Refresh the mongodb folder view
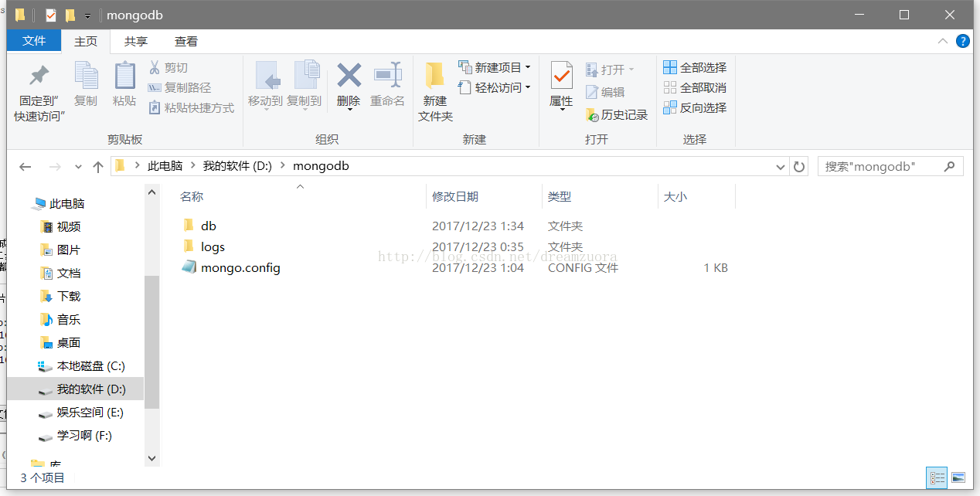The width and height of the screenshot is (980, 496). coord(799,166)
